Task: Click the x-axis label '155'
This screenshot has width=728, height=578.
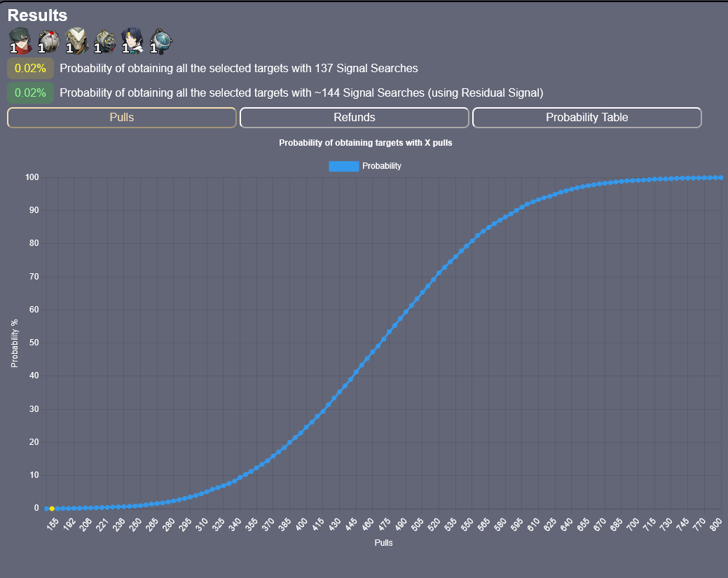Action: click(53, 524)
